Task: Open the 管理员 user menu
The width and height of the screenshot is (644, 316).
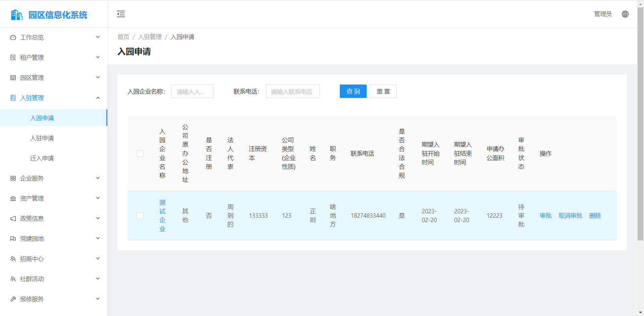Action: tap(603, 14)
